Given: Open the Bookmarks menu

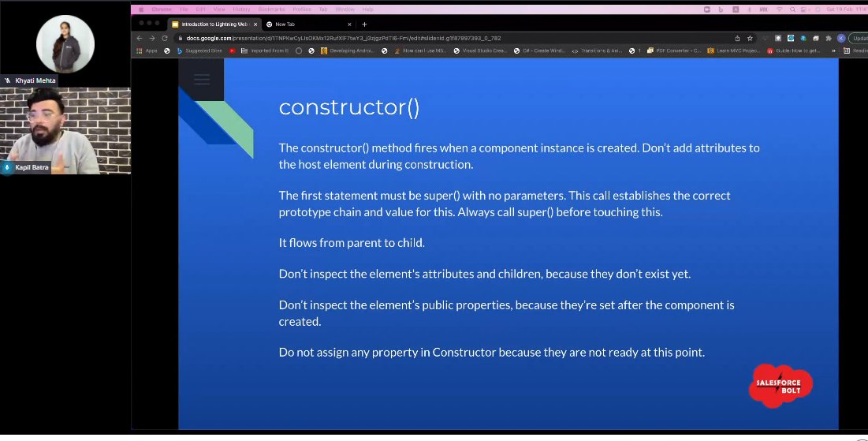Looking at the screenshot, I should click(271, 9).
